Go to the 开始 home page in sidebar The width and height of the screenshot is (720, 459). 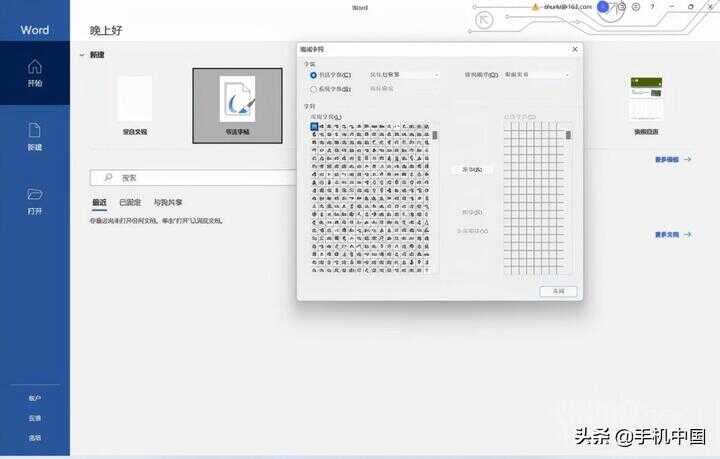(35, 73)
